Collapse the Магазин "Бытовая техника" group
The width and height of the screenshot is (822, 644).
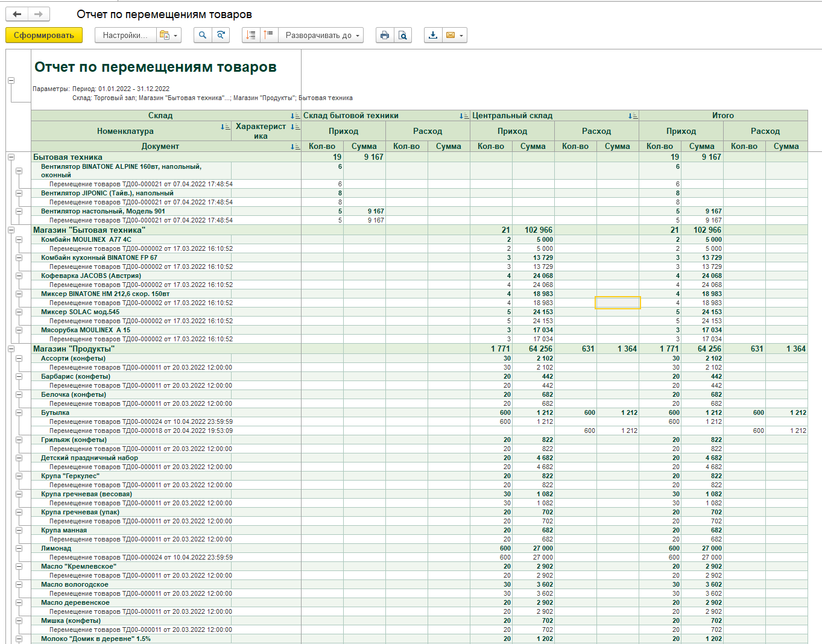[11, 230]
